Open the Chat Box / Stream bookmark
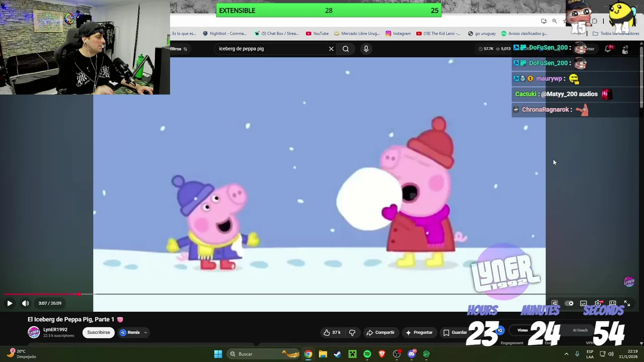This screenshot has height=362, width=644. point(276,34)
